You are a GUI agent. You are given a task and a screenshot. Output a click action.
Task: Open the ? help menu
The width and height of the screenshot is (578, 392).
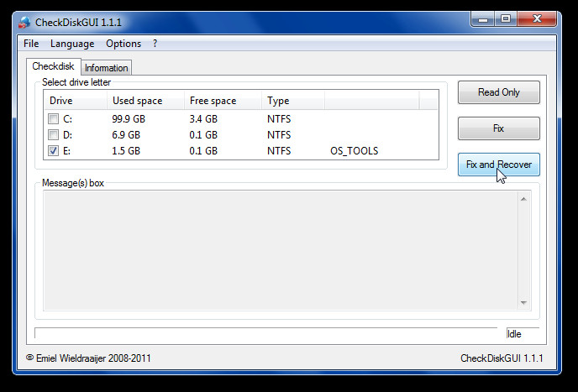coord(155,44)
